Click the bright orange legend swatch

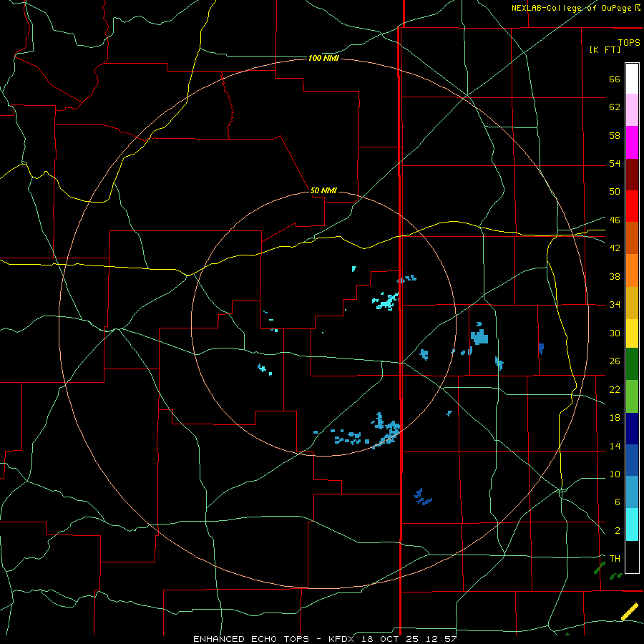coord(632,270)
